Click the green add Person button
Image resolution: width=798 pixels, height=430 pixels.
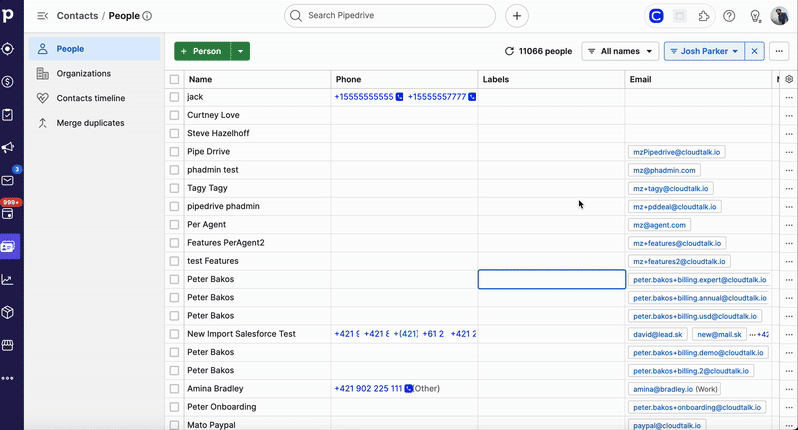coord(201,51)
